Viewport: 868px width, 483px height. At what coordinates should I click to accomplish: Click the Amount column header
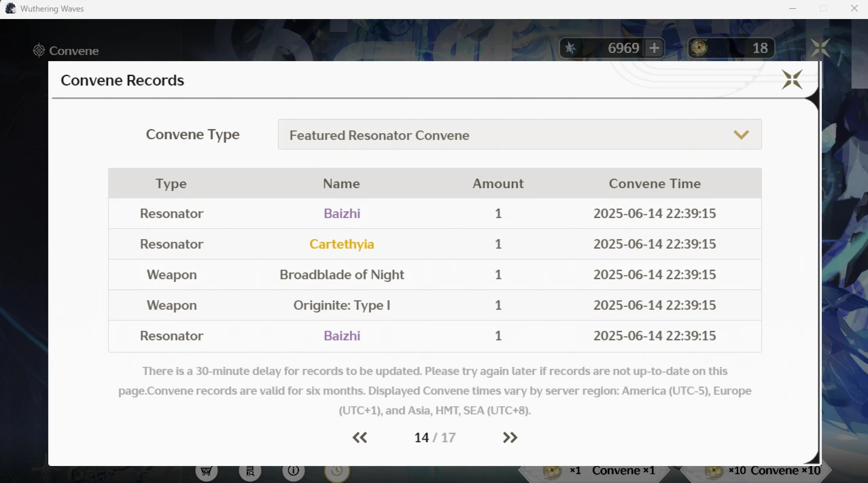pos(498,183)
